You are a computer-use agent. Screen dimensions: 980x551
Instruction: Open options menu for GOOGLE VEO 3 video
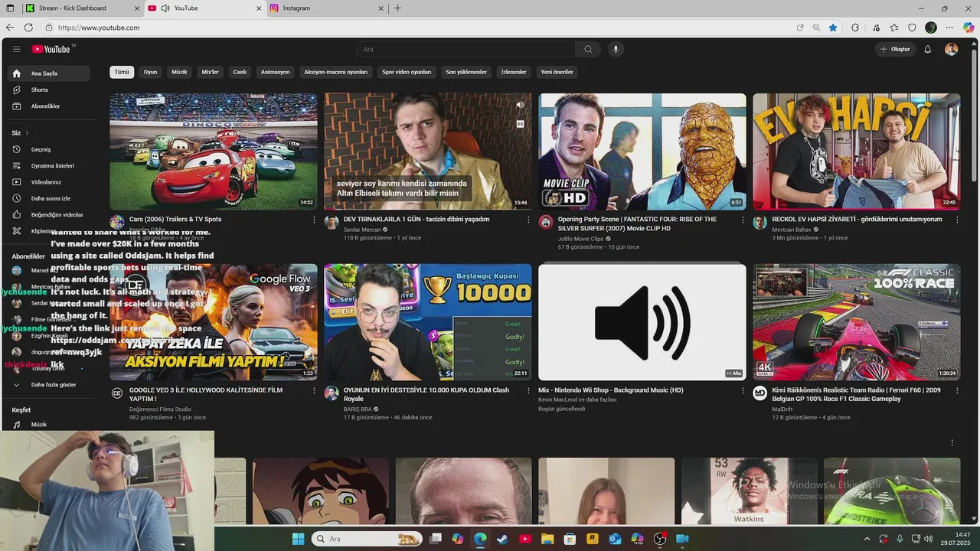(x=314, y=390)
